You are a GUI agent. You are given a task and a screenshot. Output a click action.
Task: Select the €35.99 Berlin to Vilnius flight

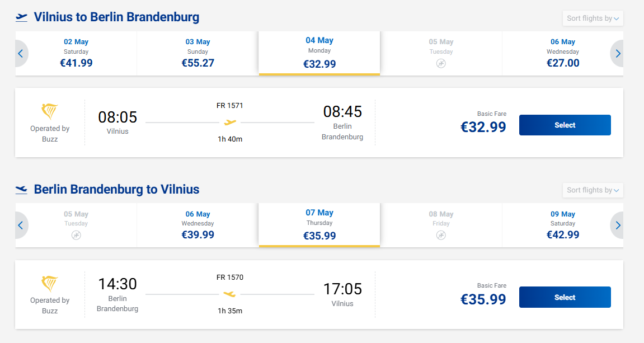click(565, 297)
